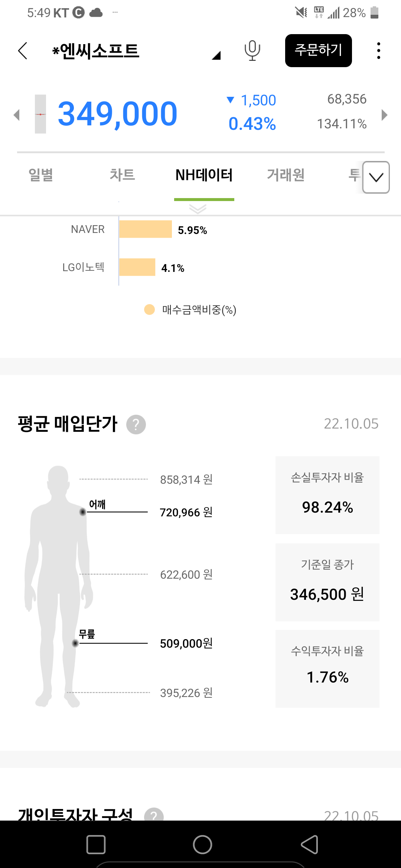Go to previous stock with left arrow
Image resolution: width=401 pixels, height=868 pixels.
pyautogui.click(x=16, y=115)
